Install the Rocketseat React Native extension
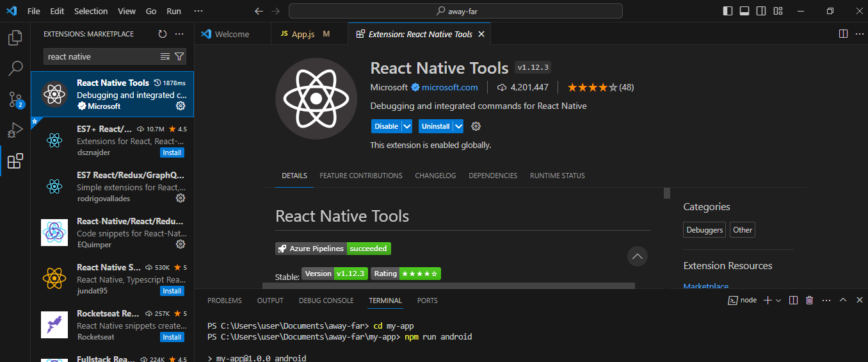The width and height of the screenshot is (868, 362). 172,337
